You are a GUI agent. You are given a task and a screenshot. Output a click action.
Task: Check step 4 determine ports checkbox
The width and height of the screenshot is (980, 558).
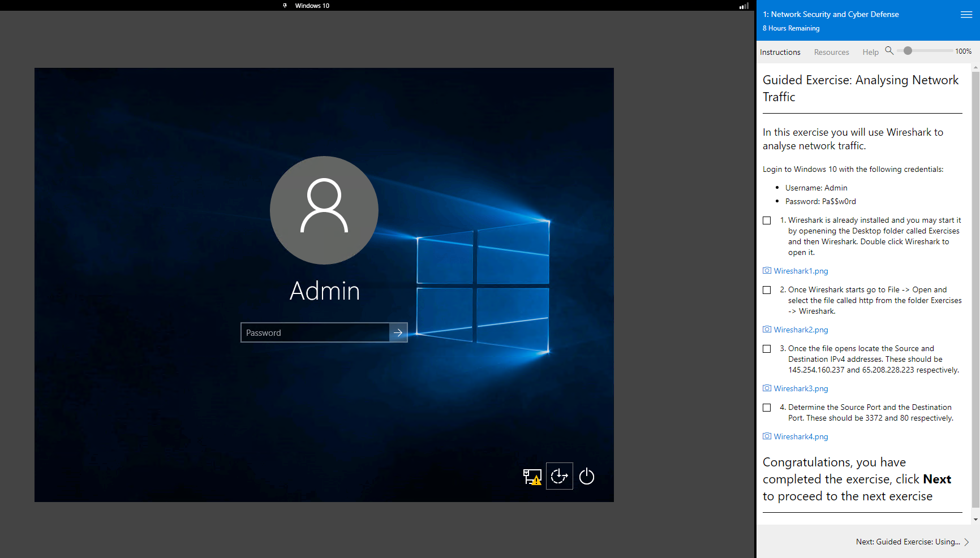[x=767, y=408]
